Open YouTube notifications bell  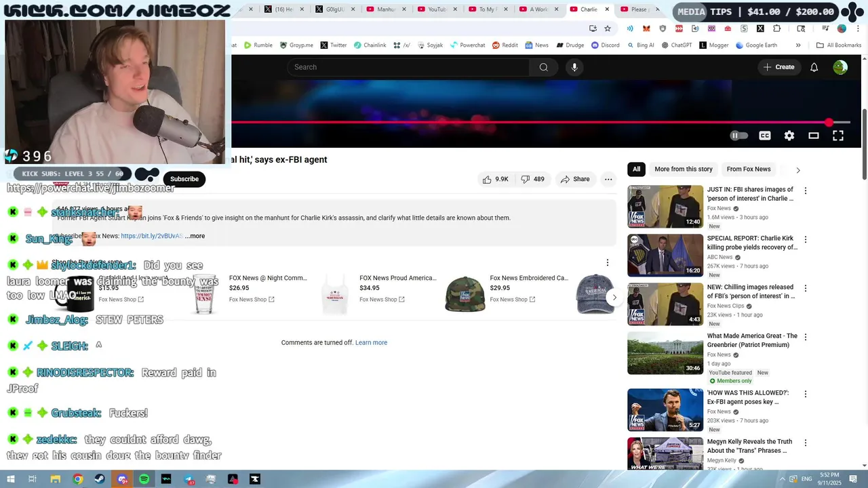(814, 67)
